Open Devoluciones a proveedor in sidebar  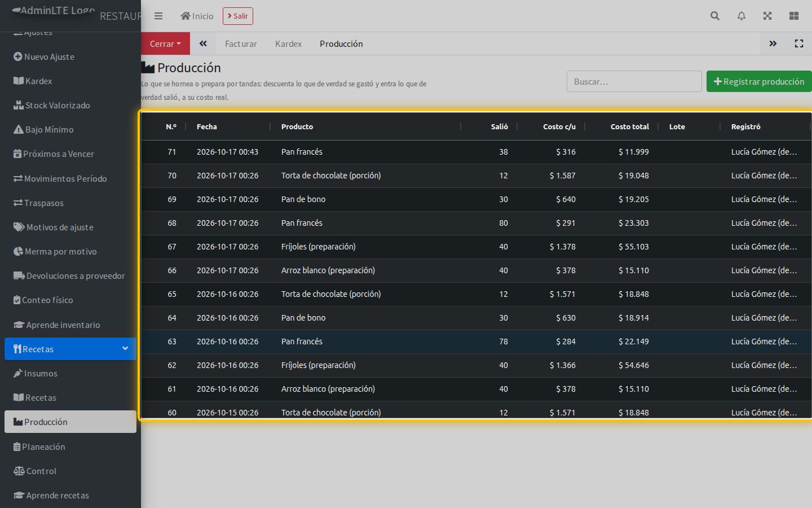click(70, 275)
